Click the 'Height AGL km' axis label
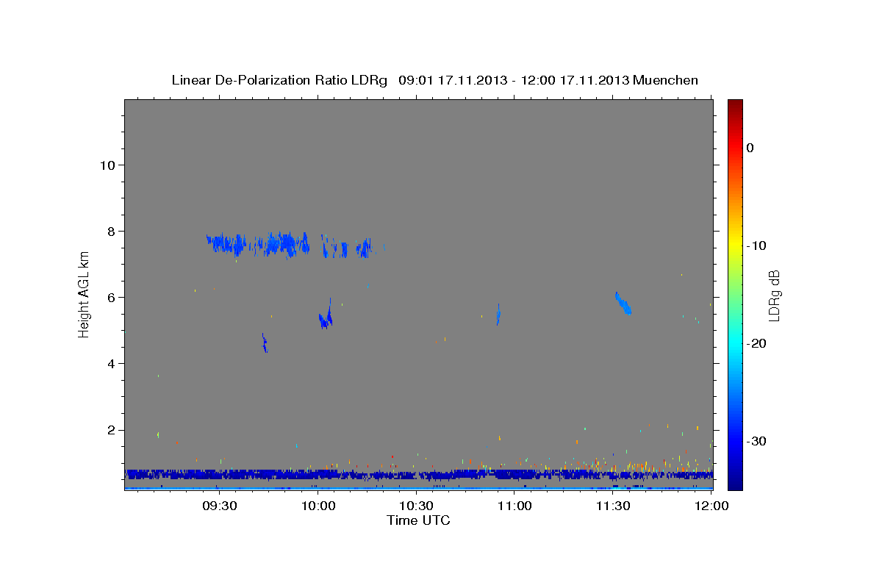 point(85,295)
